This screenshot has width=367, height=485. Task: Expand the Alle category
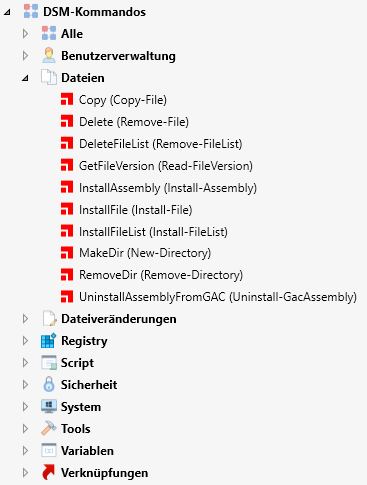click(25, 34)
